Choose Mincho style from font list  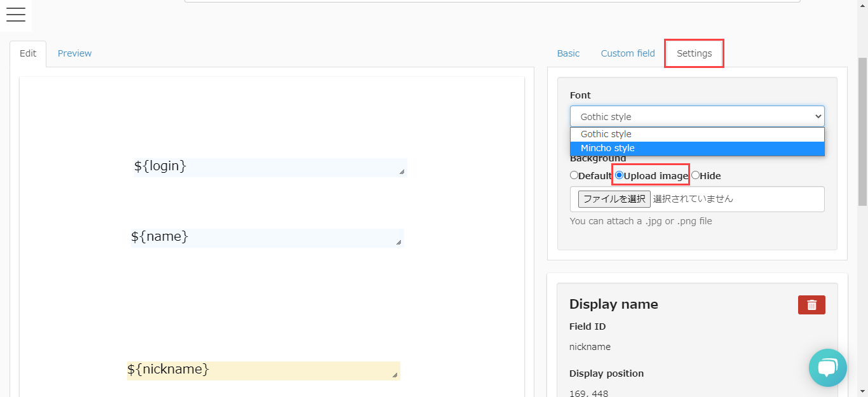click(697, 148)
